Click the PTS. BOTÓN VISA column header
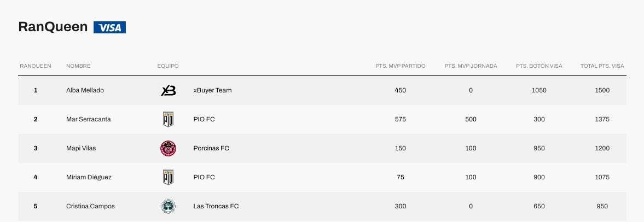This screenshot has width=644, height=222. tap(539, 66)
